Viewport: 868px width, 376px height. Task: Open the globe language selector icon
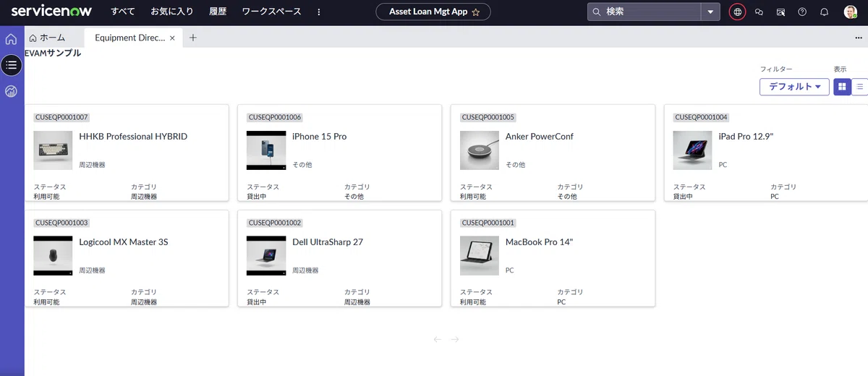(737, 12)
